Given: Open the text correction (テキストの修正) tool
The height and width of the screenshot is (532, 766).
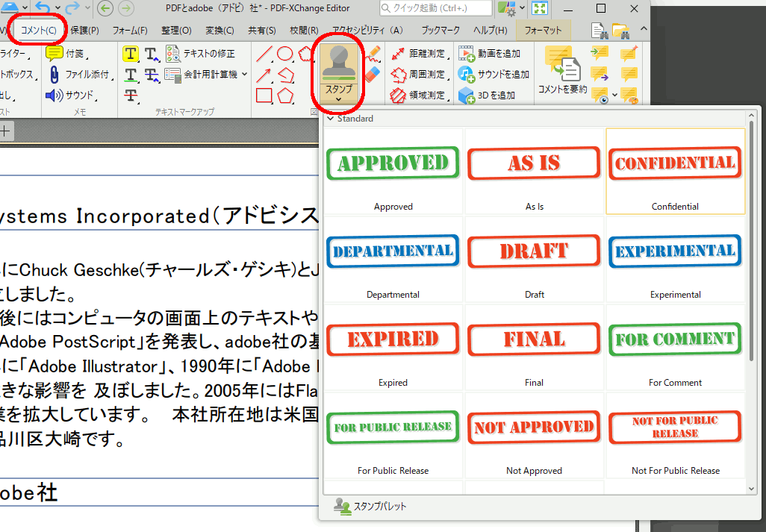Looking at the screenshot, I should point(200,53).
